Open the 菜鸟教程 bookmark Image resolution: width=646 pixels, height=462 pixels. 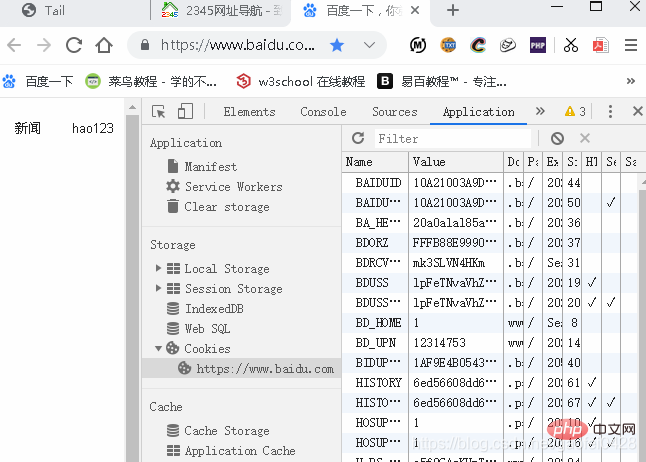[151, 82]
